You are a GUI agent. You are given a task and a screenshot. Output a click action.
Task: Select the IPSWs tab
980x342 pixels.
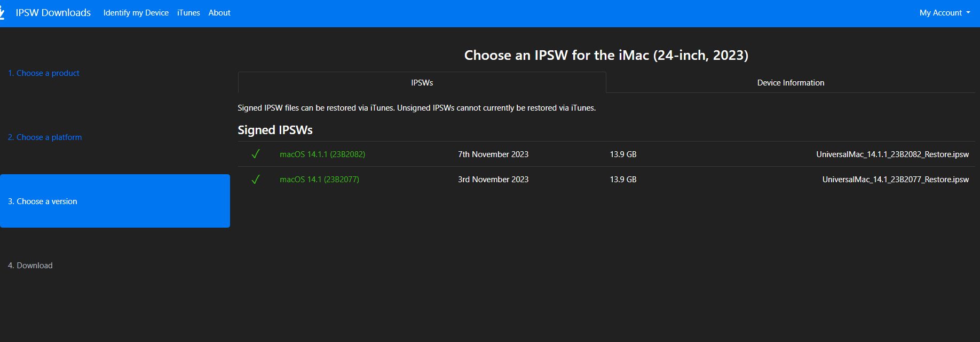pos(422,83)
